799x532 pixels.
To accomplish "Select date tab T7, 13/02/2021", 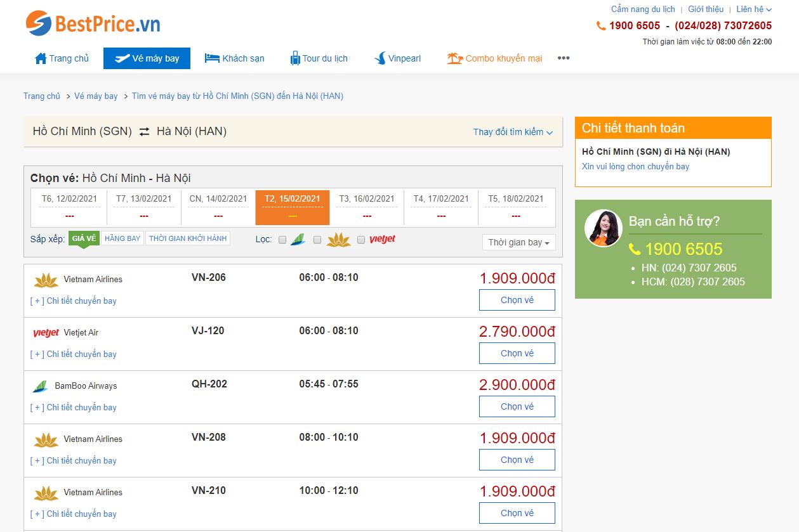I will 144,207.
